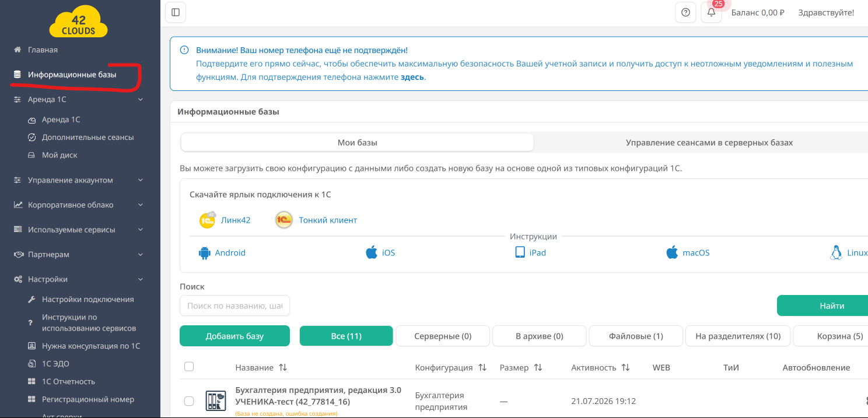The width and height of the screenshot is (868, 418).
Task: Sort by Активность column arrows
Action: [626, 368]
